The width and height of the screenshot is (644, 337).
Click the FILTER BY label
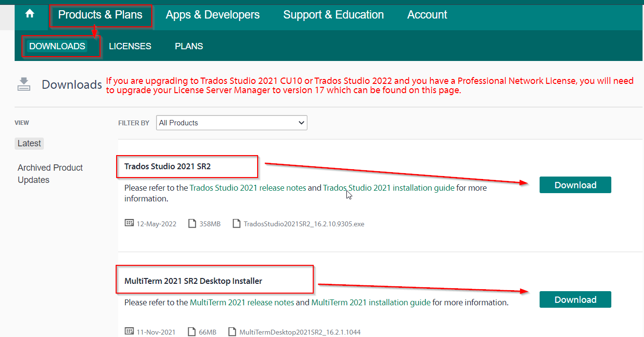[x=134, y=123]
